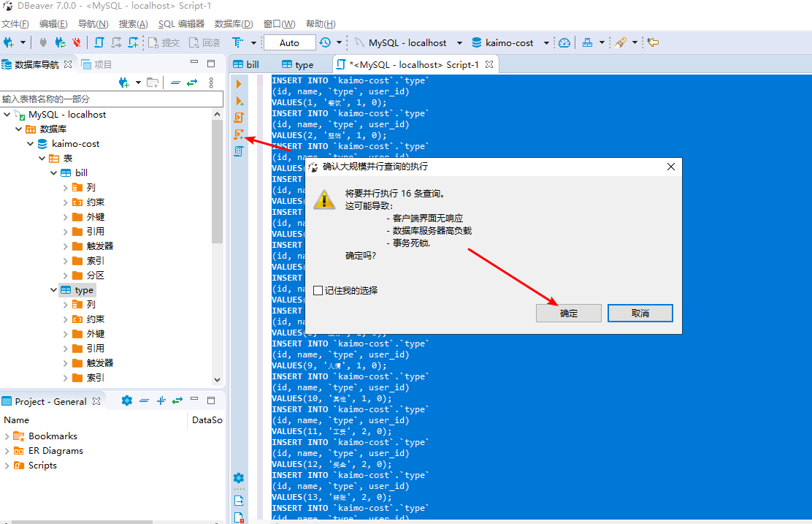
Task: Expand ER Diagrams in Project panel
Action: click(7, 451)
